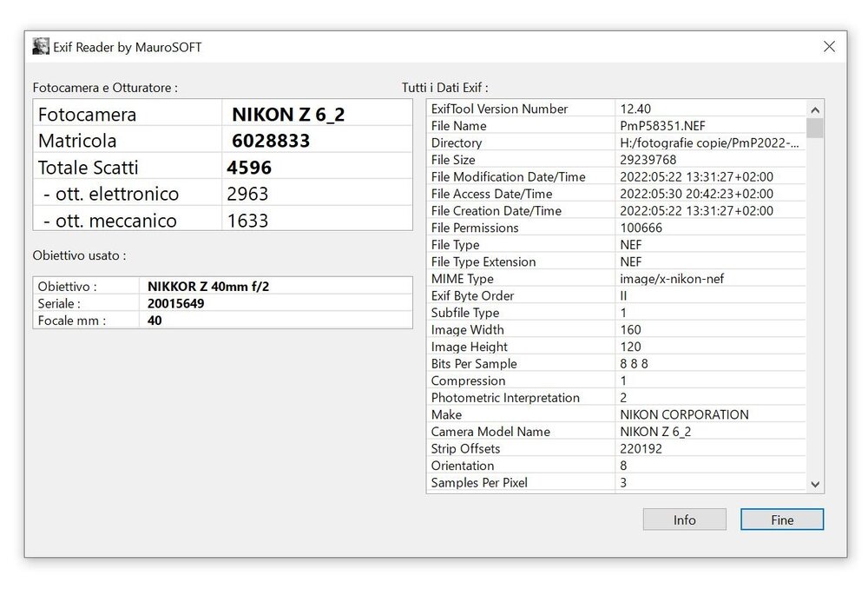Click the Strip Offsets value 220192
This screenshot has width=868, height=589.
point(641,449)
